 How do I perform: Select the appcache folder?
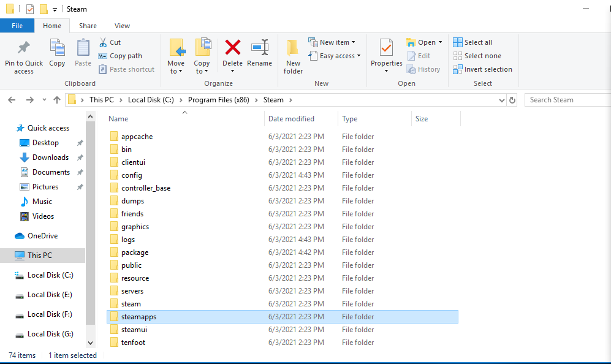coord(283,137)
